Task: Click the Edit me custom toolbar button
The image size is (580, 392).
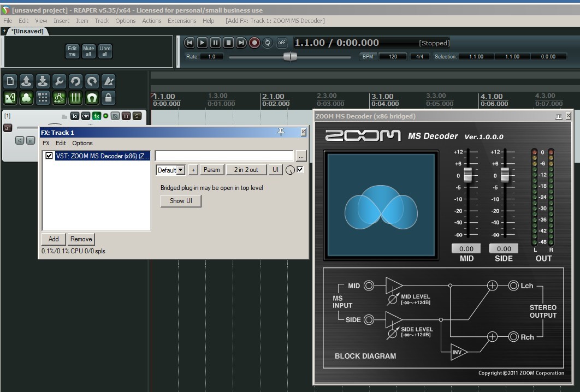Action: point(72,51)
